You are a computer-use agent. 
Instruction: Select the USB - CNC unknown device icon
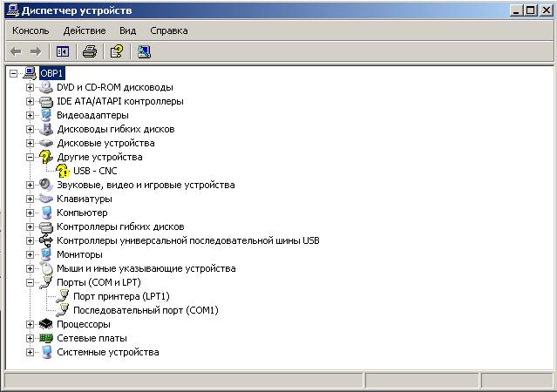tap(63, 171)
